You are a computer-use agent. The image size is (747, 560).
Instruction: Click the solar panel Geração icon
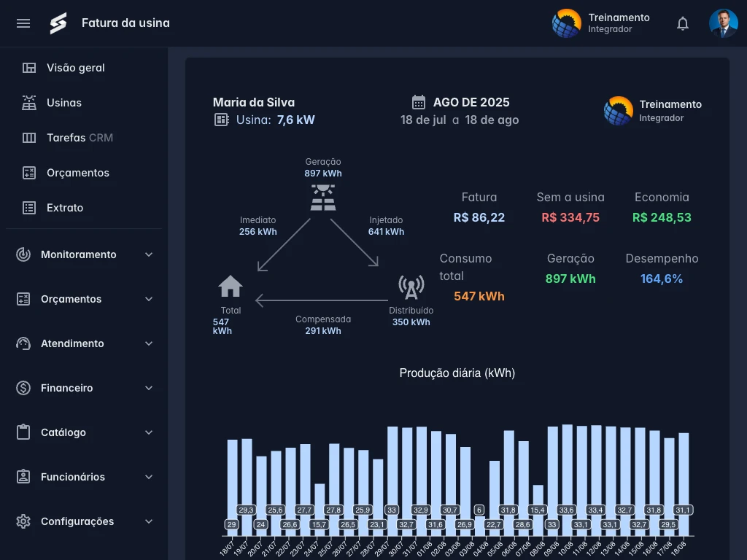click(x=323, y=197)
